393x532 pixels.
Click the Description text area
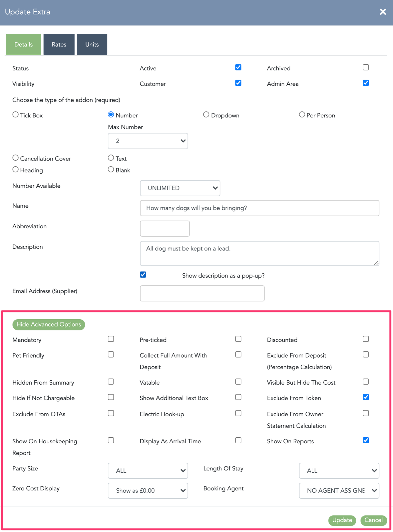(x=260, y=253)
